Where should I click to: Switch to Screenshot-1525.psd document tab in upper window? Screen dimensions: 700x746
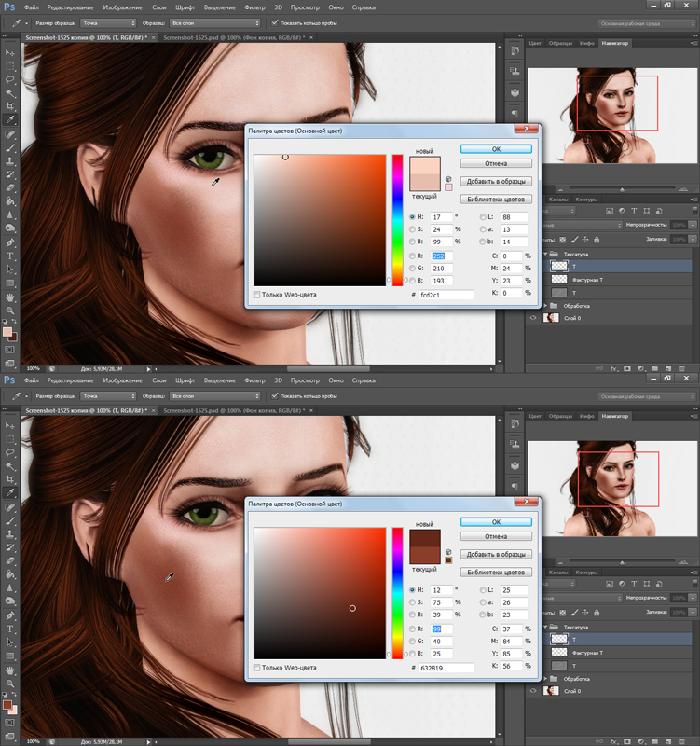tap(234, 37)
